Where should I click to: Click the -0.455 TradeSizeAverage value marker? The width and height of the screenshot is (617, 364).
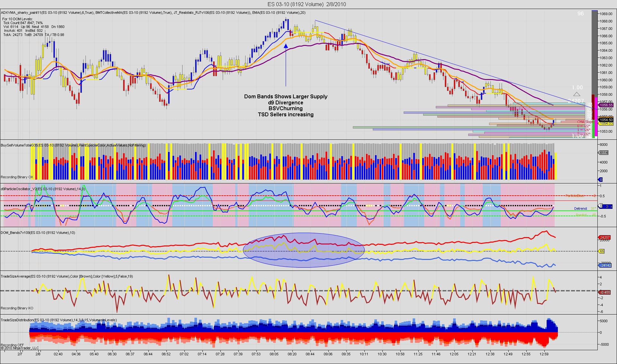coord(605,292)
